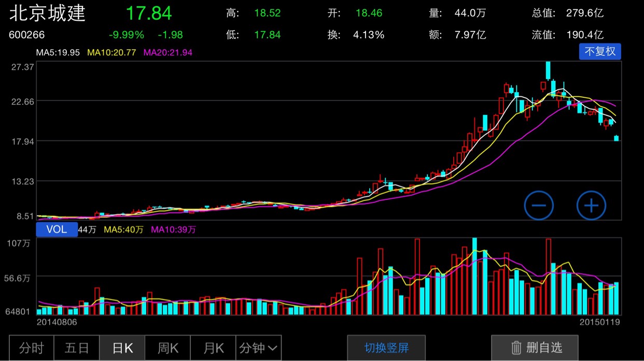The height and width of the screenshot is (361, 644).
Task: Select the 月K tab
Action: pyautogui.click(x=213, y=348)
